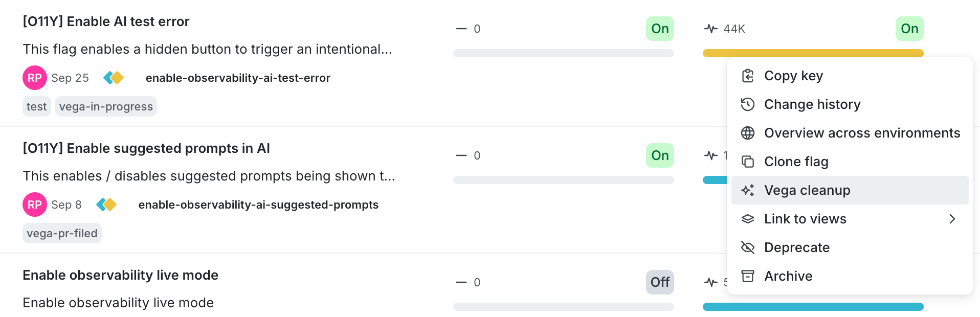
Task: Click the Change history clock icon
Action: (748, 104)
